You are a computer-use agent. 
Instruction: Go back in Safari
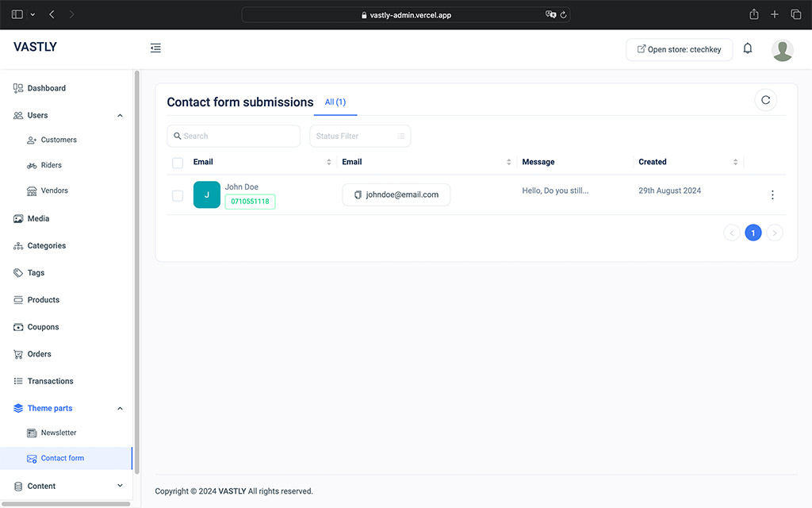[x=52, y=14]
